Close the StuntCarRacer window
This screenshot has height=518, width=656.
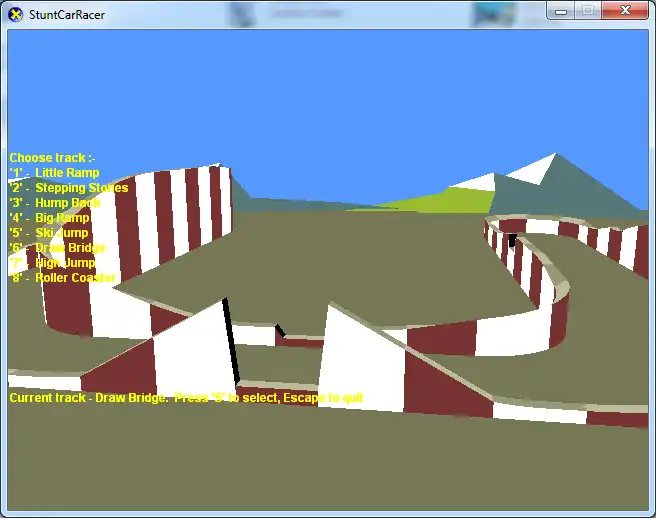[625, 11]
